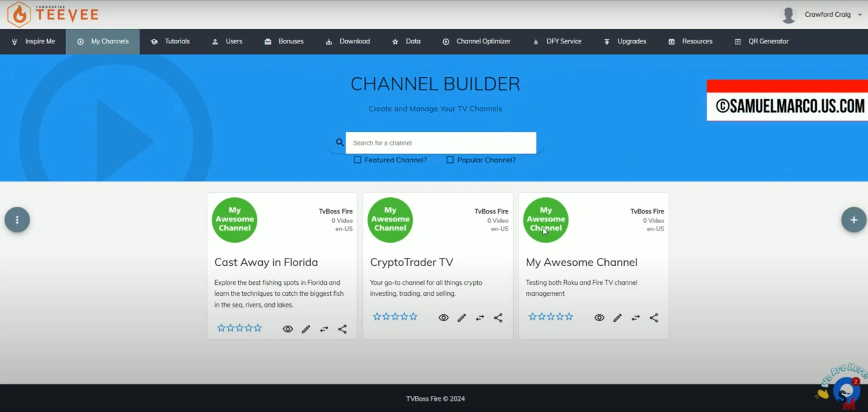868x412 pixels.
Task: Open the Bonuses page
Action: [284, 41]
